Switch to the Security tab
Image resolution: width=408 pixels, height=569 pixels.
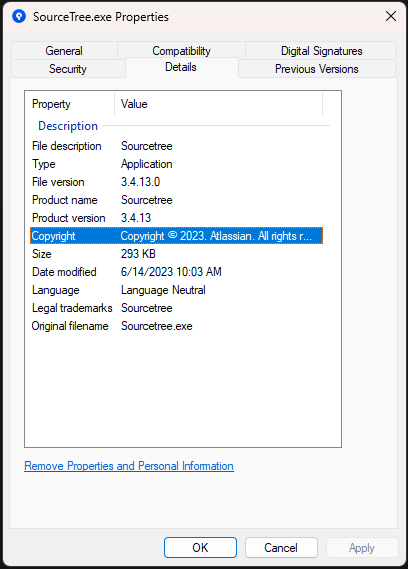tap(68, 69)
